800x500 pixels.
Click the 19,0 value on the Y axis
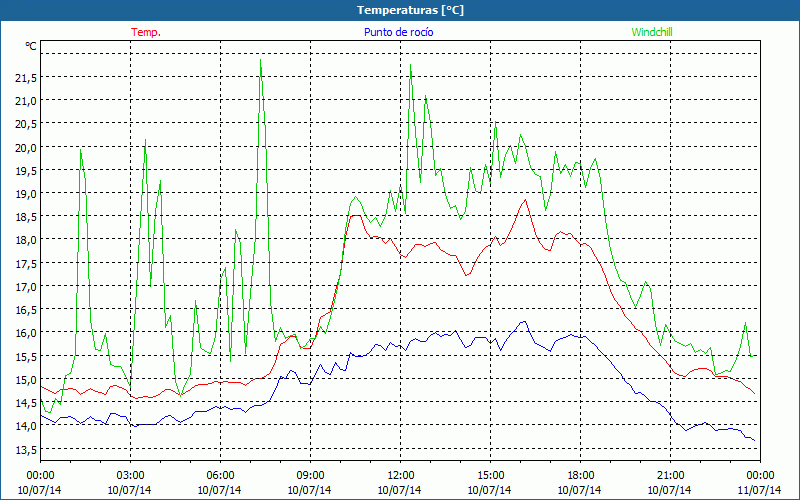click(x=27, y=194)
